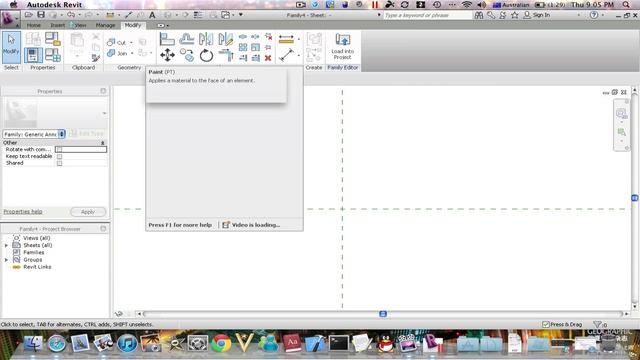Select Mirror - Pick Axis tool
Screen dimensions: 640x360
click(x=206, y=39)
